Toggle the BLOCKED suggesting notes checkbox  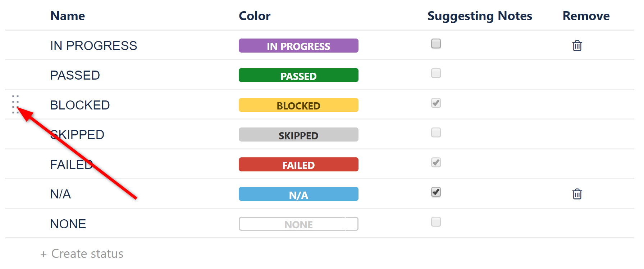click(436, 103)
